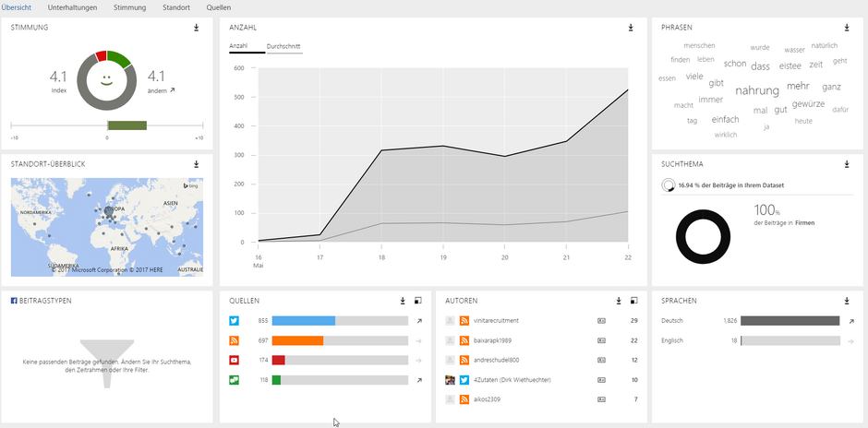868x428 pixels.
Task: Open the Übersicht tab
Action: click(x=16, y=7)
